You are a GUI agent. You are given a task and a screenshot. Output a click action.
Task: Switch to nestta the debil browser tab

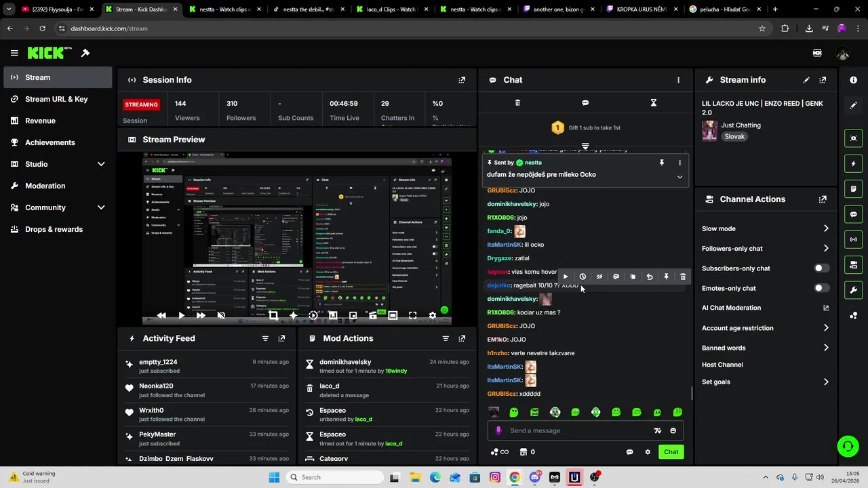click(309, 9)
